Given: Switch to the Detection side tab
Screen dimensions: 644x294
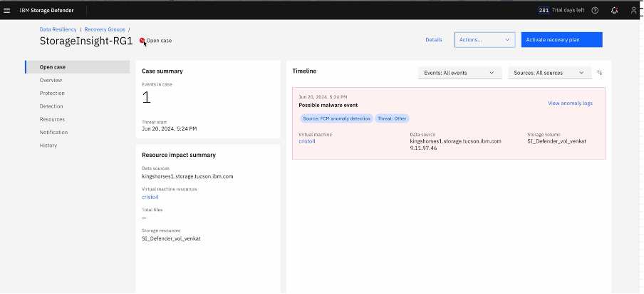Looking at the screenshot, I should pos(51,106).
